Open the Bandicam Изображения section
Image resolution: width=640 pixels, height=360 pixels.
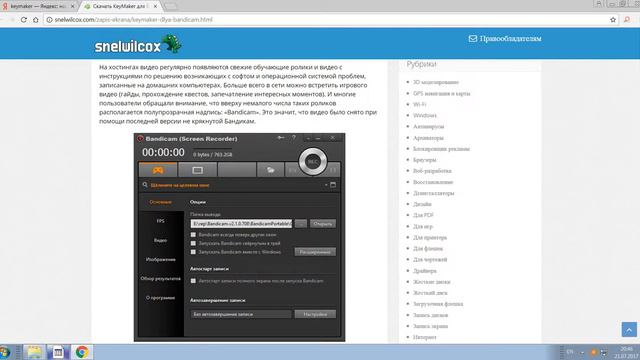point(160,259)
